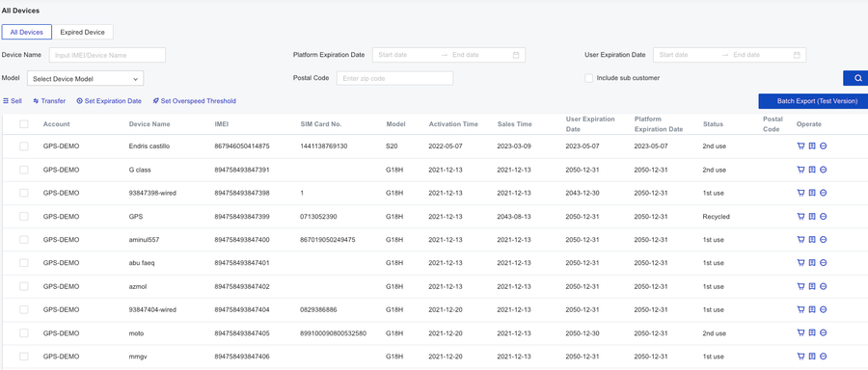The height and width of the screenshot is (370, 868).
Task: Switch to the Expired Device tab
Action: pos(83,32)
